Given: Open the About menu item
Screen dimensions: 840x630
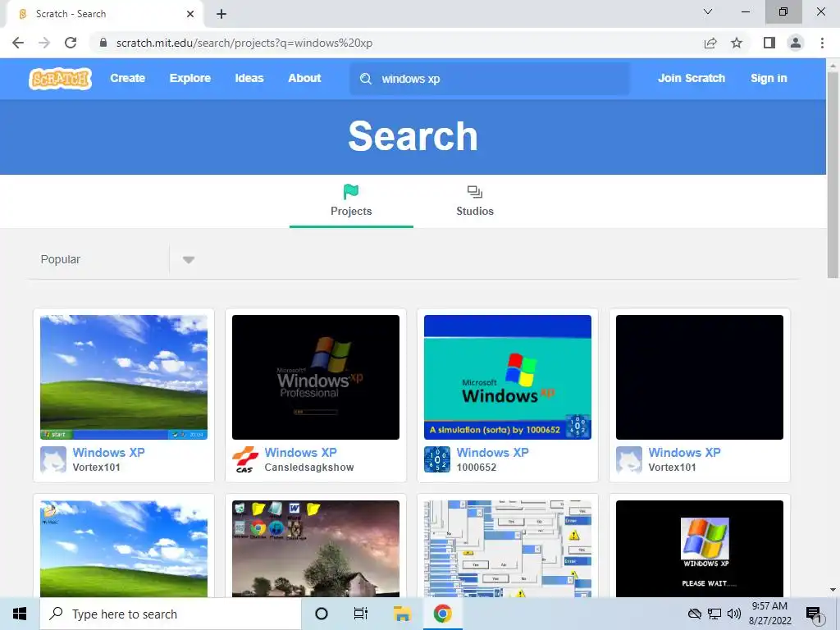Looking at the screenshot, I should point(304,78).
